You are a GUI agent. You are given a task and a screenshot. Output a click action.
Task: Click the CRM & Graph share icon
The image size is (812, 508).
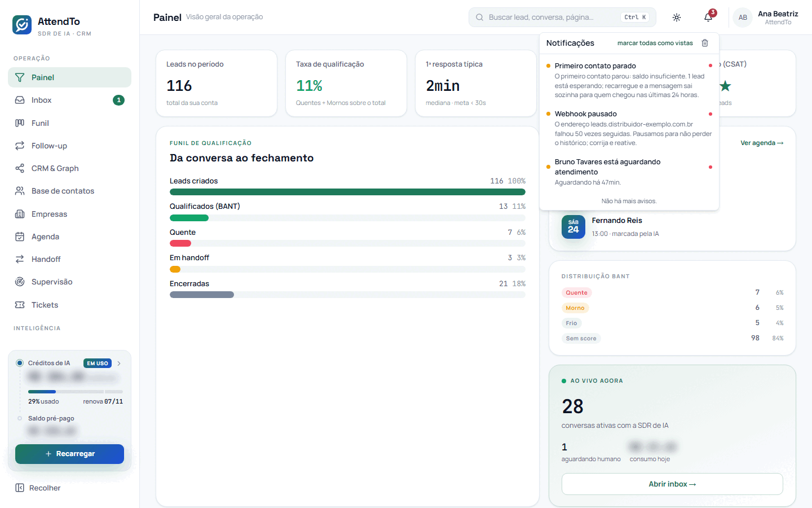click(x=20, y=168)
